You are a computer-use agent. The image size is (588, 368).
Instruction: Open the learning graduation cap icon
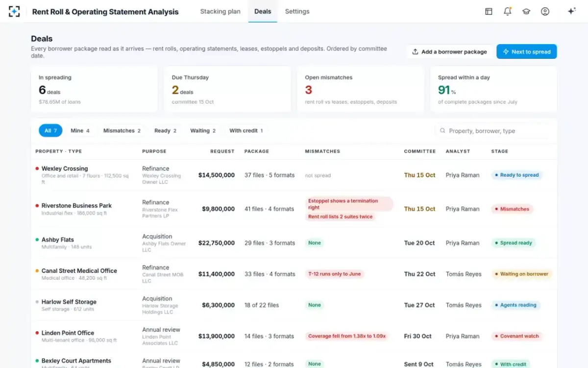pyautogui.click(x=526, y=11)
